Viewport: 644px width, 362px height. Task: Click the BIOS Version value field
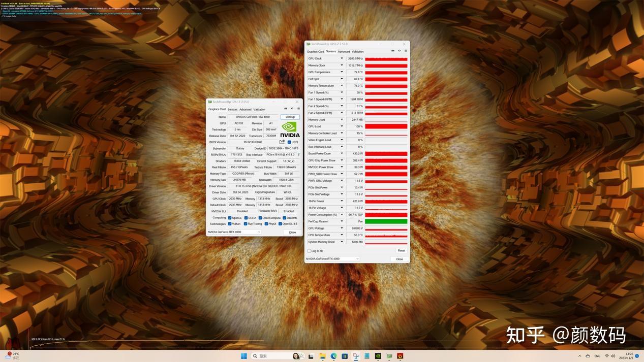pos(253,142)
